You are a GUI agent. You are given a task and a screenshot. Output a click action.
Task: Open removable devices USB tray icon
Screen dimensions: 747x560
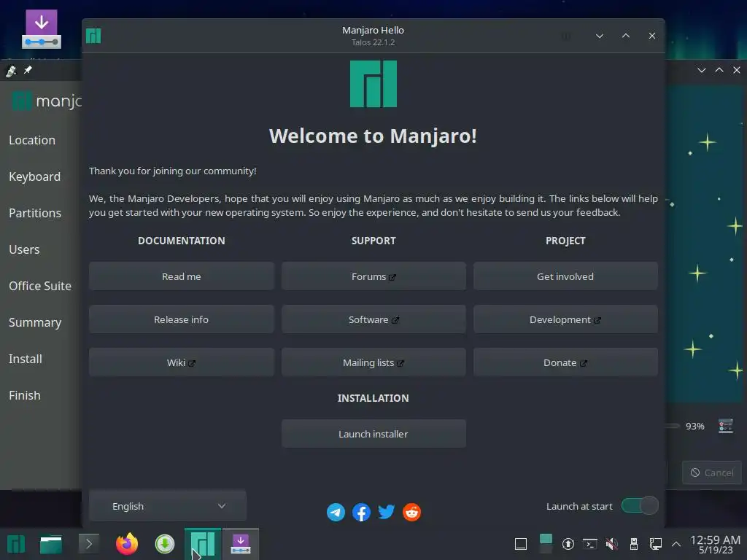[634, 544]
